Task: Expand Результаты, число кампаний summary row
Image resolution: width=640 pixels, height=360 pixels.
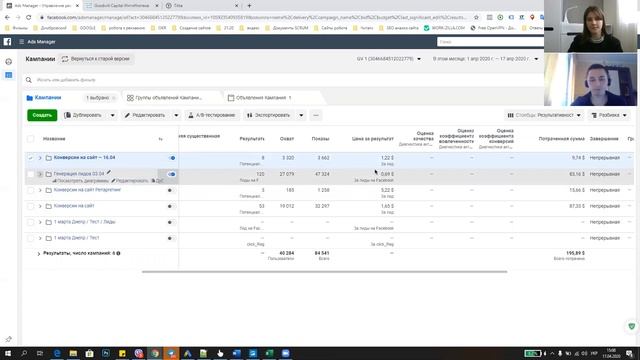Action: click(x=39, y=254)
